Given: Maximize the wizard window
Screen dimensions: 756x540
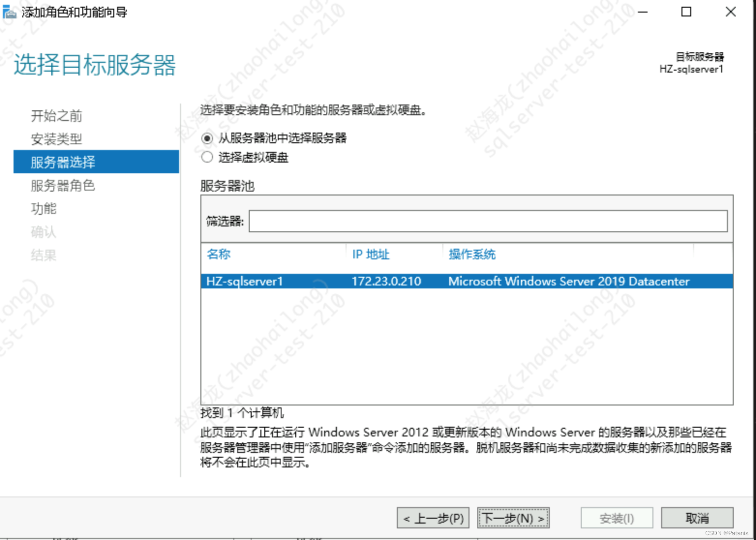Looking at the screenshot, I should (686, 12).
